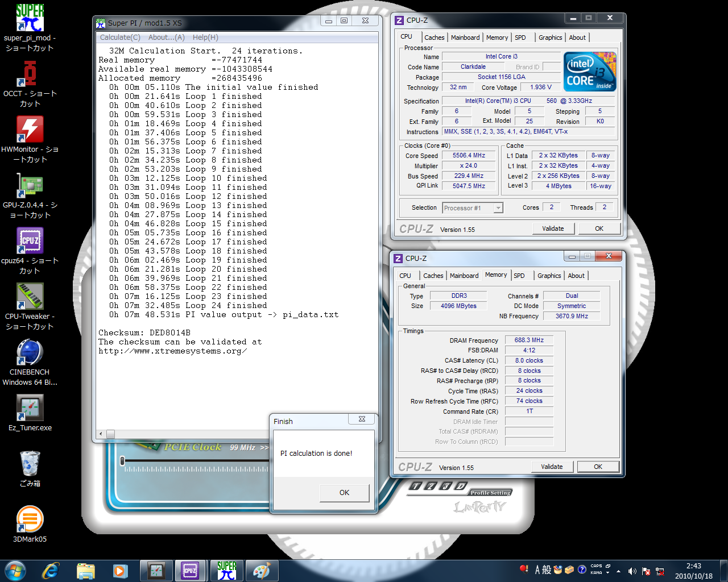This screenshot has width=728, height=582.
Task: Switch to Mainboard tab in top CPU-Z window
Action: (x=465, y=38)
